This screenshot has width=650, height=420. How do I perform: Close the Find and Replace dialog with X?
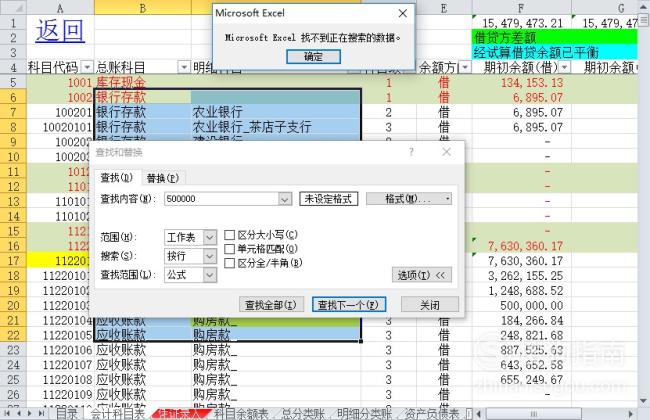click(446, 152)
